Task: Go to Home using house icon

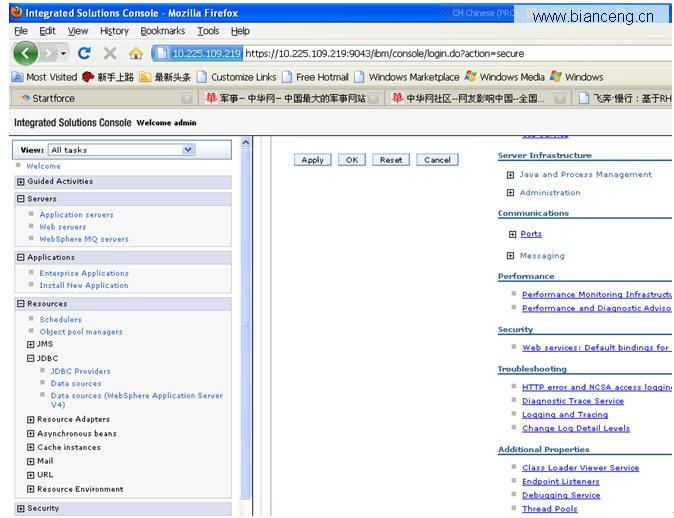Action: [x=136, y=53]
